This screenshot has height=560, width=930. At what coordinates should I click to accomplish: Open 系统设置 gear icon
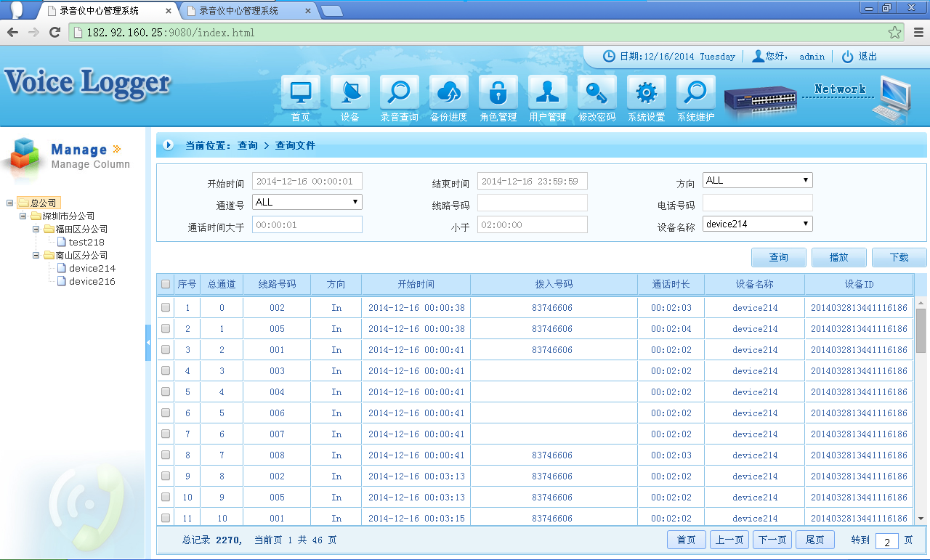click(646, 94)
